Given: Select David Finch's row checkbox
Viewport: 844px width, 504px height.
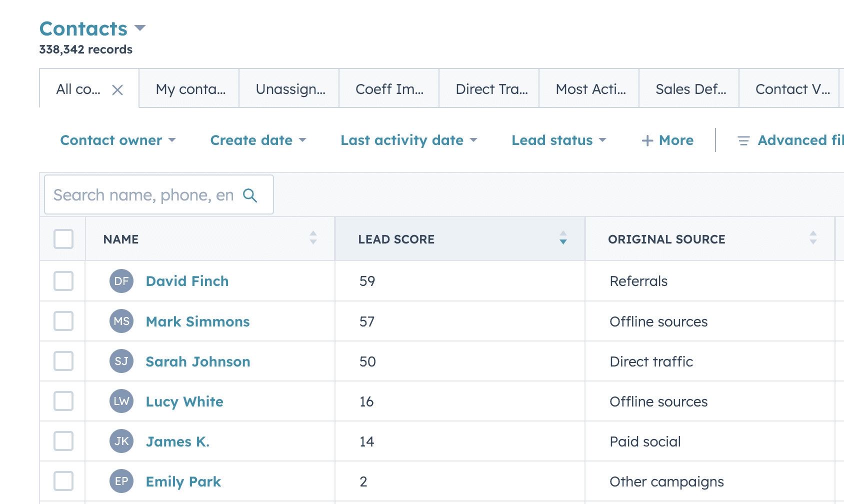Looking at the screenshot, I should tap(63, 281).
